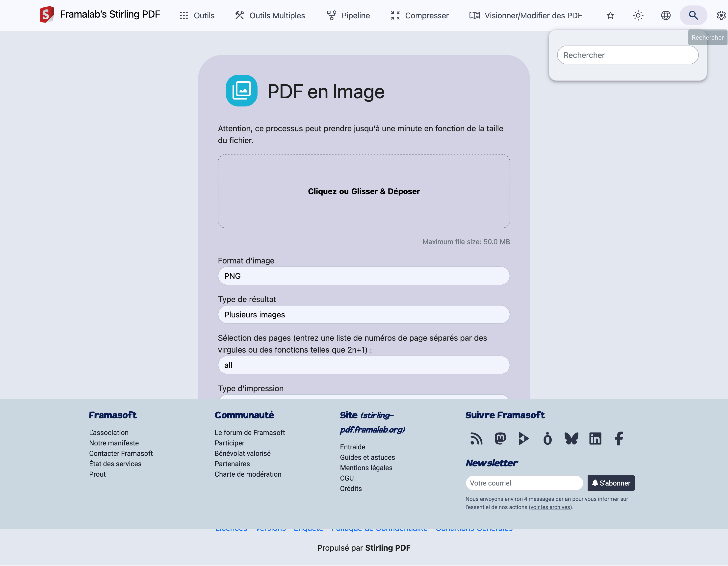Click the Outils grid dots icon
The width and height of the screenshot is (728, 566).
click(184, 15)
